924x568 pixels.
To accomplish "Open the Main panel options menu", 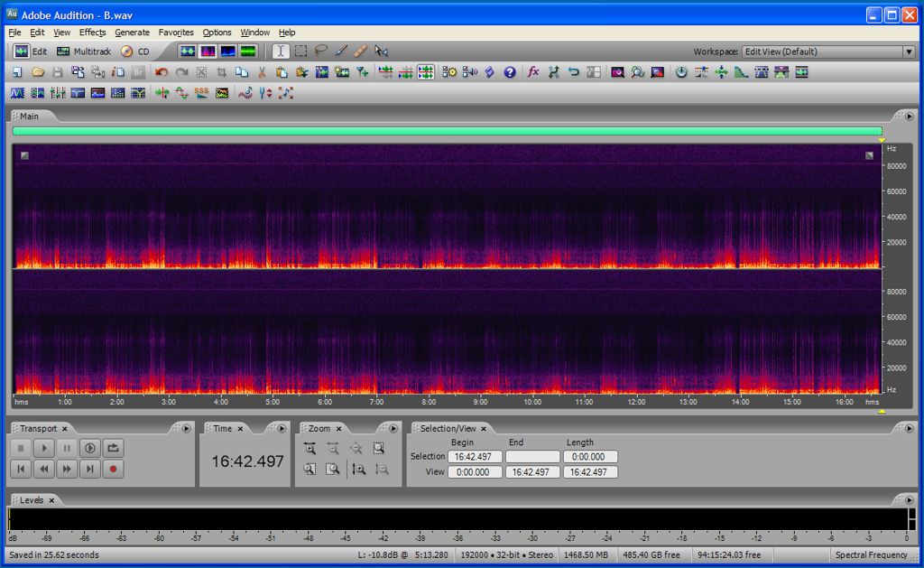I will point(909,116).
